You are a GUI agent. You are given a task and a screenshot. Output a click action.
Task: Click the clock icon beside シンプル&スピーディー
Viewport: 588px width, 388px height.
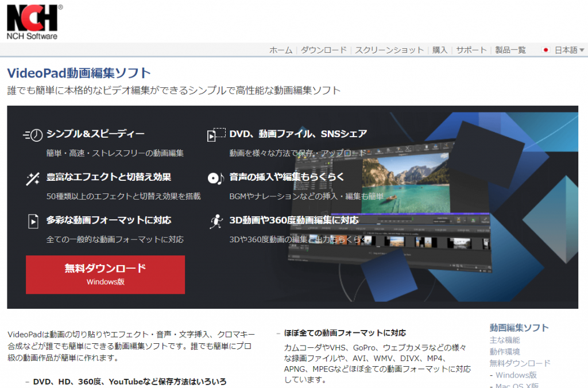33,135
